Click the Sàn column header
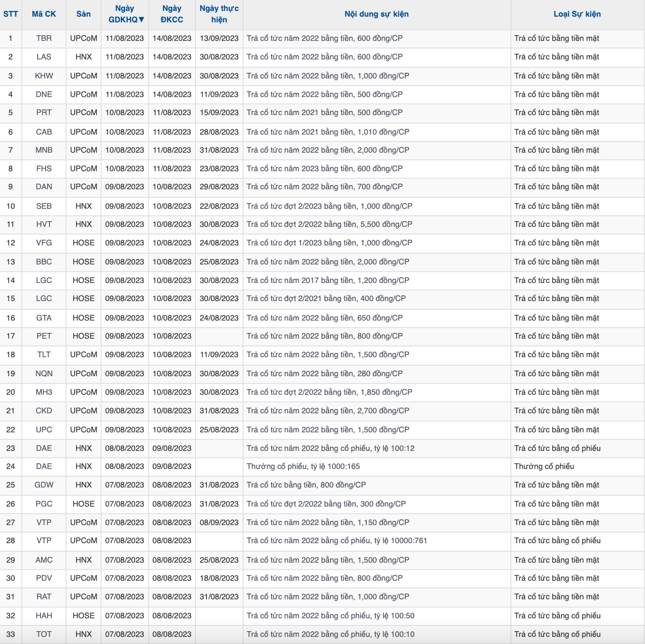 tap(83, 14)
